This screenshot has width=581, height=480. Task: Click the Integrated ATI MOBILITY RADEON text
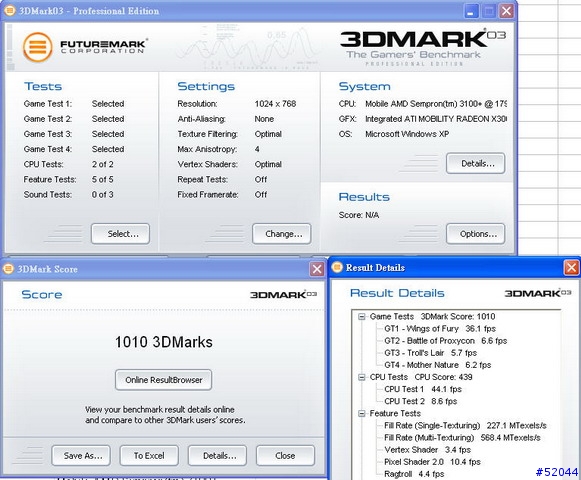click(436, 119)
